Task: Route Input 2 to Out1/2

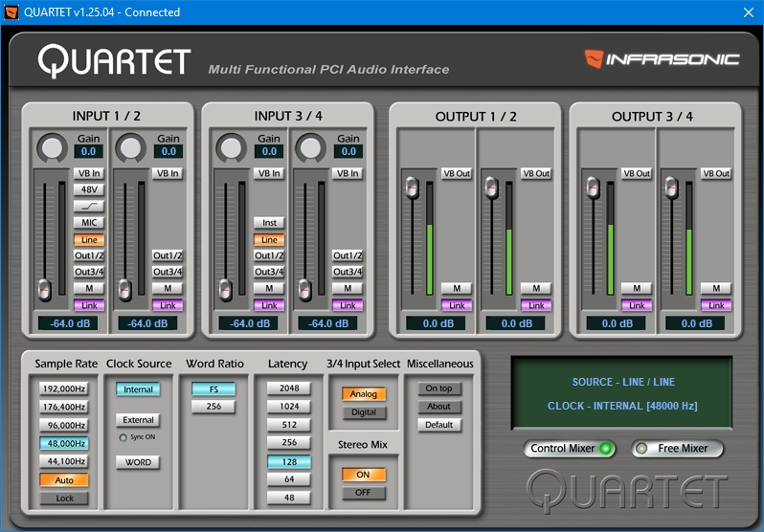Action: 168,255
